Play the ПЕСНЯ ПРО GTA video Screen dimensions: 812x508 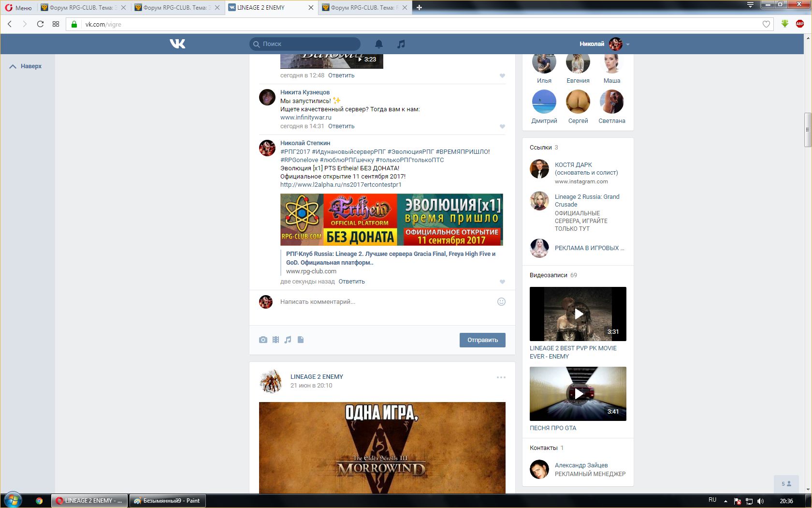pos(578,394)
